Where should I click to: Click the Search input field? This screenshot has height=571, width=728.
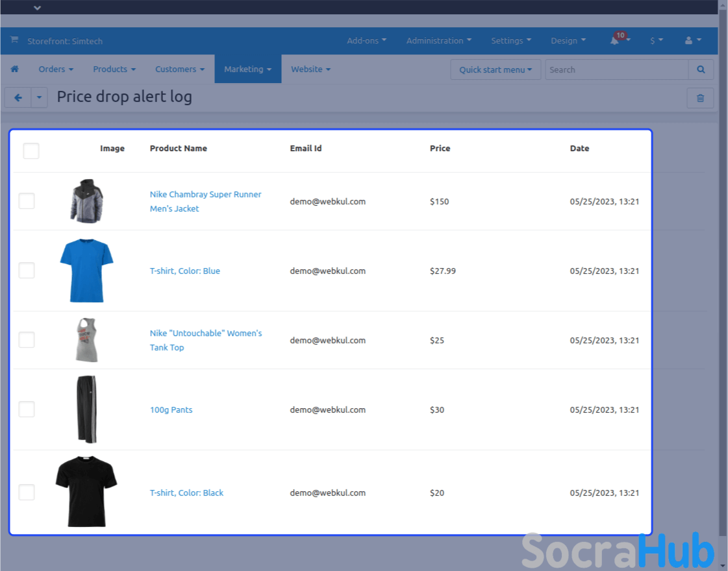click(x=616, y=69)
